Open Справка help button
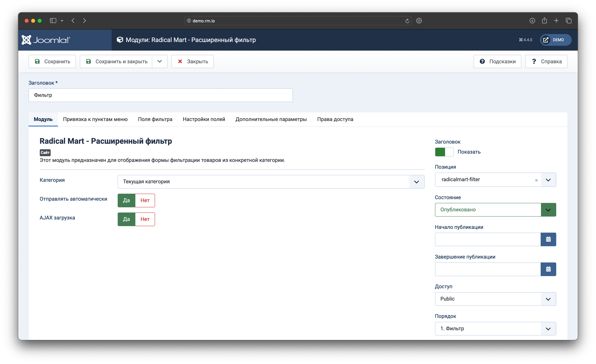Viewport: 596px width, 364px height. click(546, 61)
